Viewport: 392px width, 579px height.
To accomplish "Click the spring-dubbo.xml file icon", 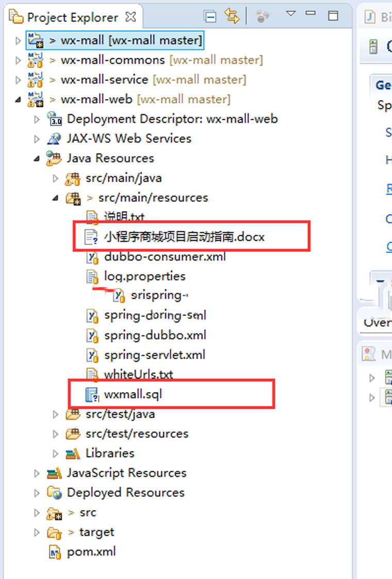I will (92, 335).
